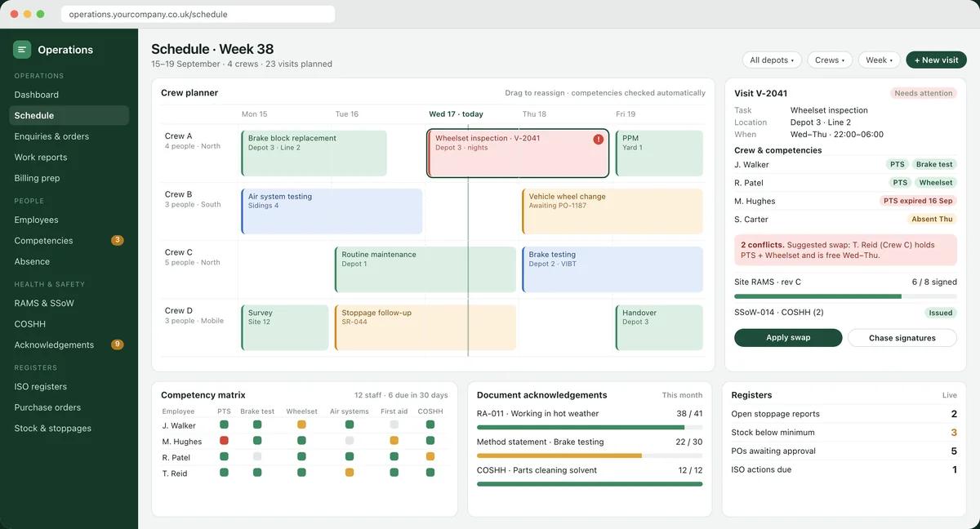The image size is (980, 529).
Task: Navigate to RAMS & SSoW
Action: click(69, 303)
